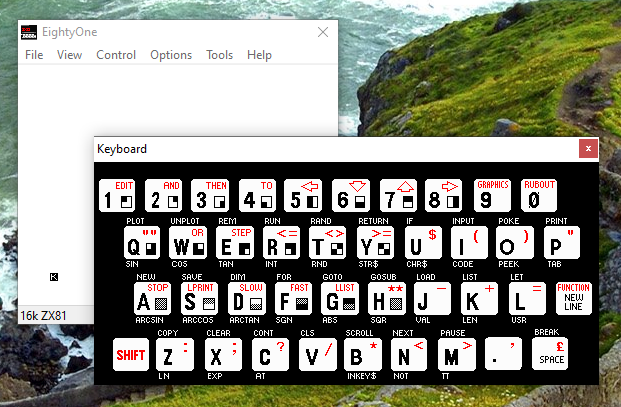
Task: Open the Tools menu
Action: pos(219,55)
